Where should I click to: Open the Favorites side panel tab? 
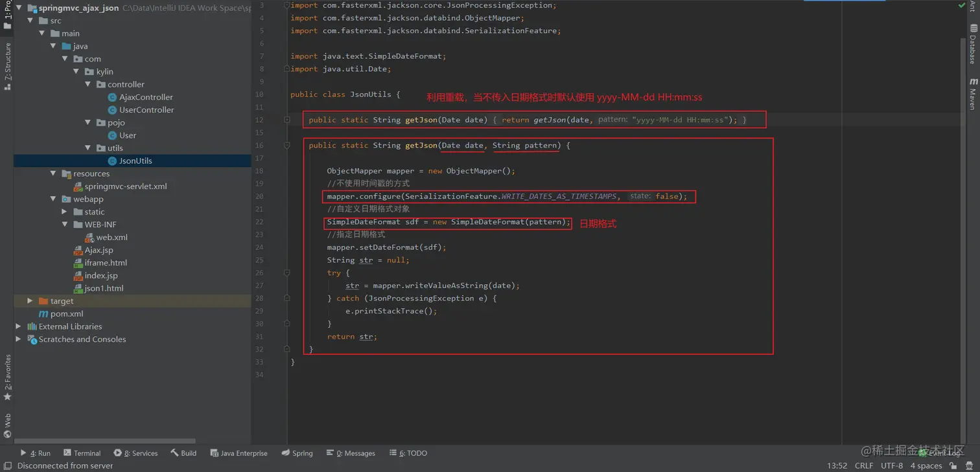[7, 377]
